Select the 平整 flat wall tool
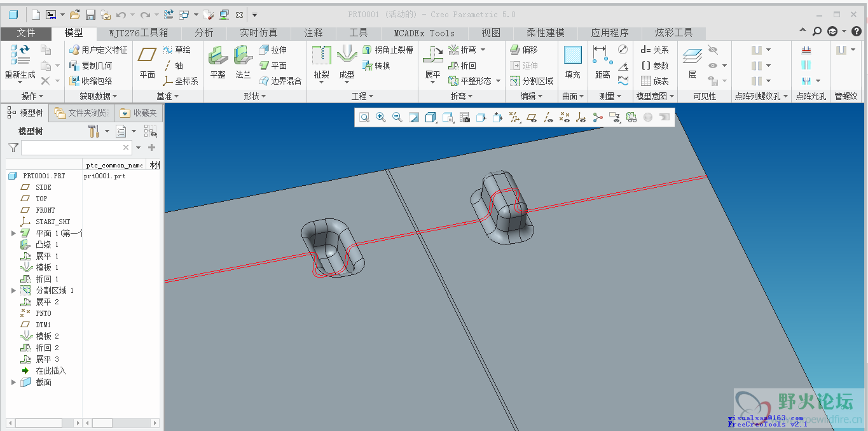The image size is (868, 431). tap(217, 62)
